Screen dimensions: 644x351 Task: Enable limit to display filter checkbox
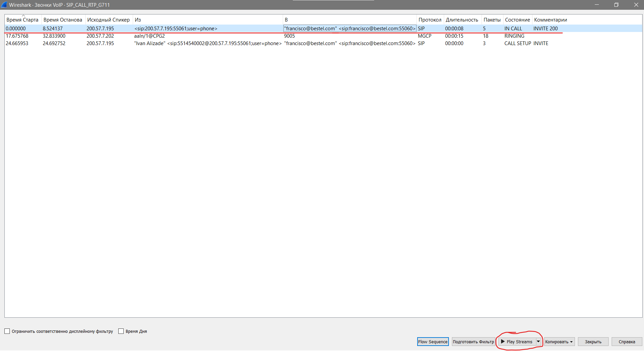(7, 331)
